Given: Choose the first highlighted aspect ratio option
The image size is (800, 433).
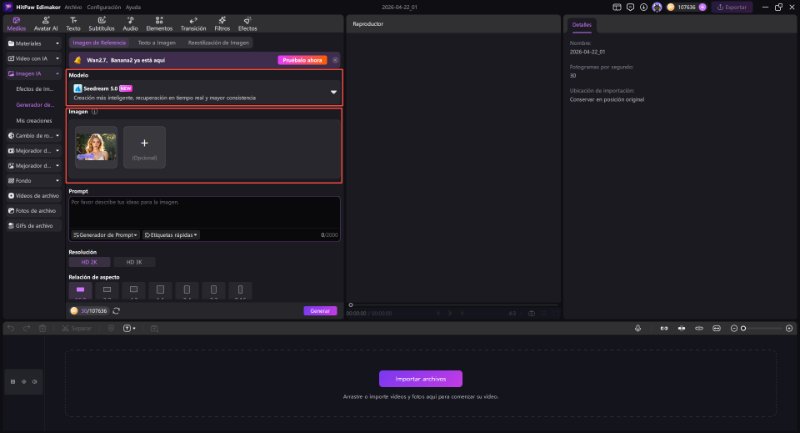Looking at the screenshot, I should click(x=81, y=290).
